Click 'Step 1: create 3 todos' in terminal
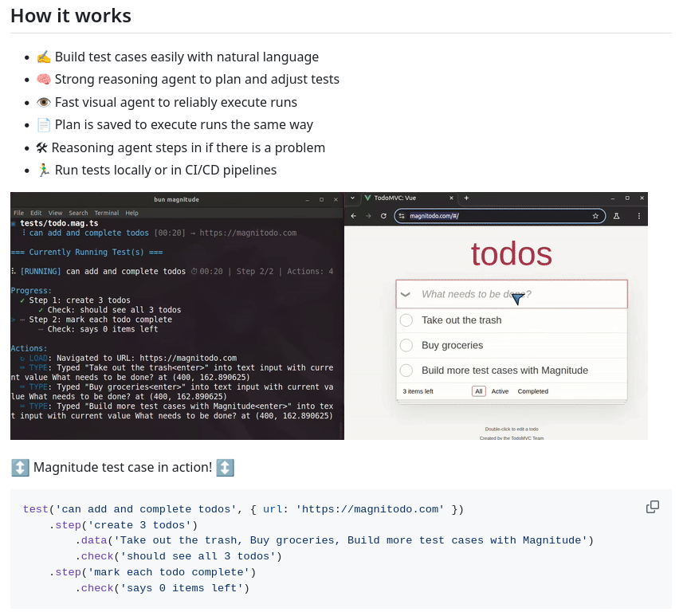The image size is (683, 616). (x=80, y=300)
